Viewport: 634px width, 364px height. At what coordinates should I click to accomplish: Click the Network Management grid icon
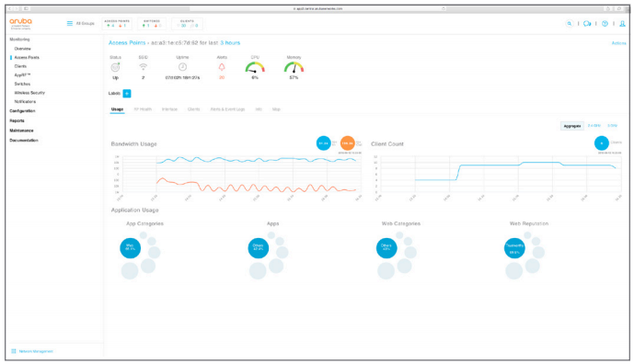[14, 351]
